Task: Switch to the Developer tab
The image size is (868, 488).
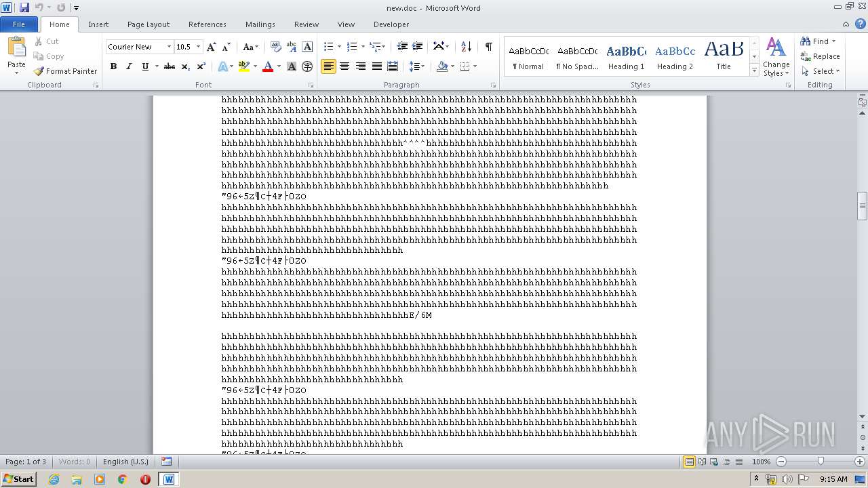Action: click(391, 24)
